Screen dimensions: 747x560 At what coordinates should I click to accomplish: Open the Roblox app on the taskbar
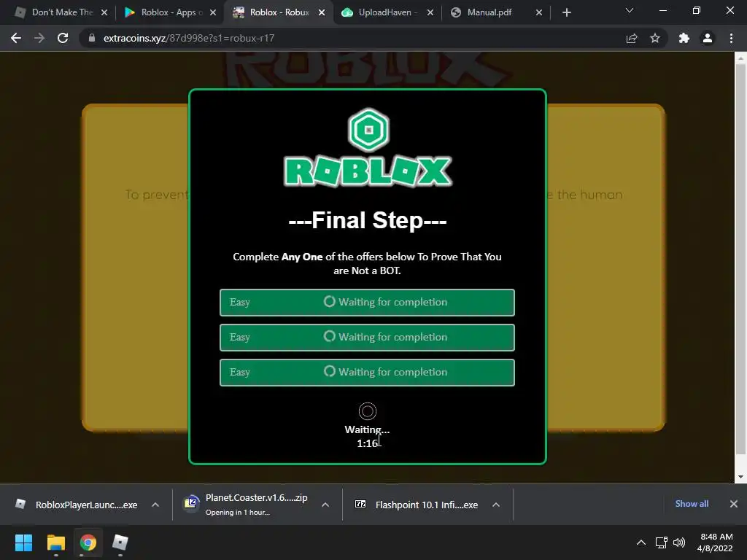pos(120,542)
